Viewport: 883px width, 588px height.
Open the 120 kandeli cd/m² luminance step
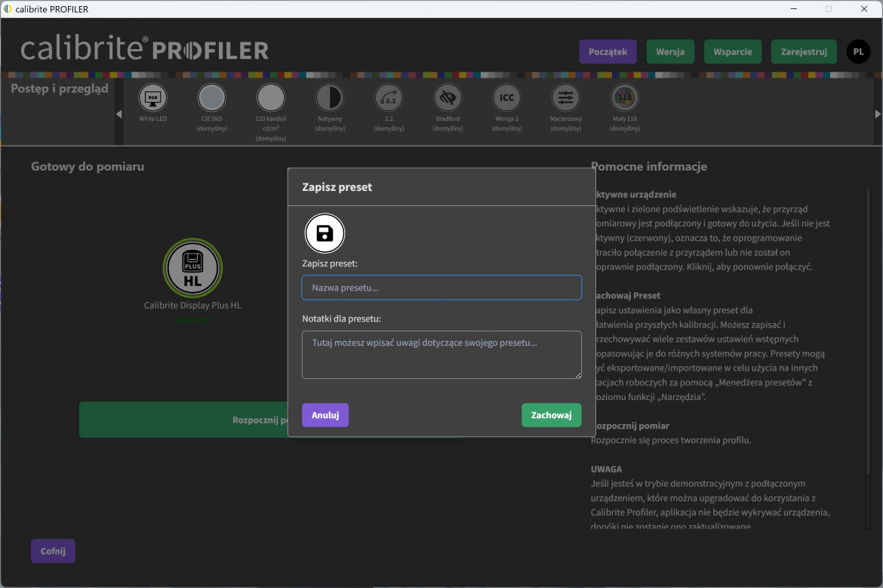click(x=271, y=98)
